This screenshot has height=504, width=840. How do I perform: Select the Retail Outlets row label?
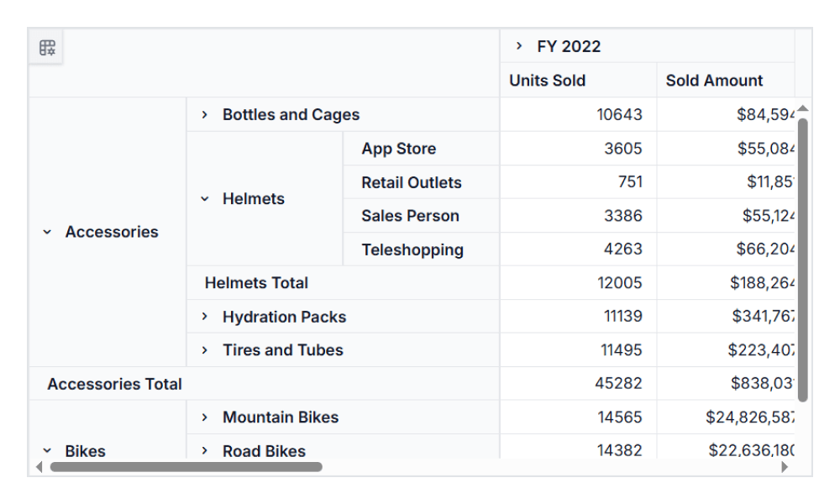(x=411, y=181)
